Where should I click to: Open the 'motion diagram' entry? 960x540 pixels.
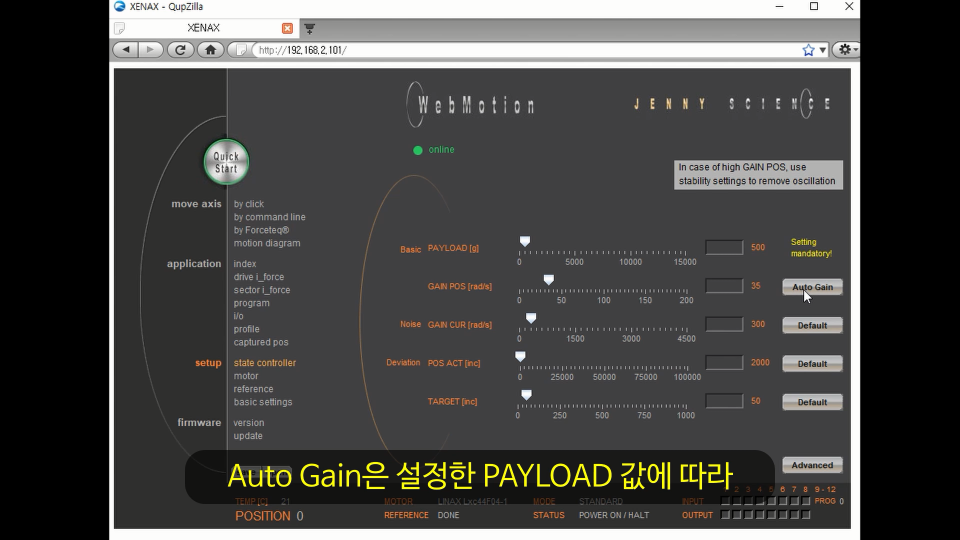[x=267, y=243]
